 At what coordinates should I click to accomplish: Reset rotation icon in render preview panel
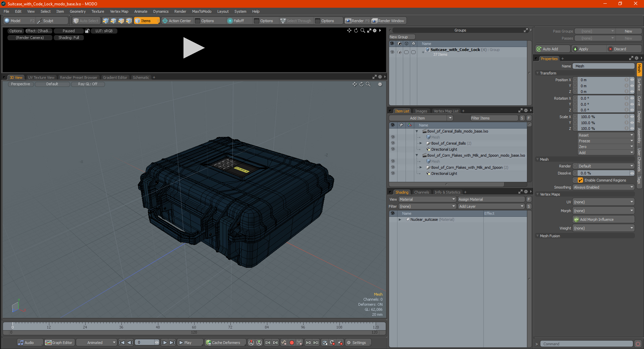356,31
